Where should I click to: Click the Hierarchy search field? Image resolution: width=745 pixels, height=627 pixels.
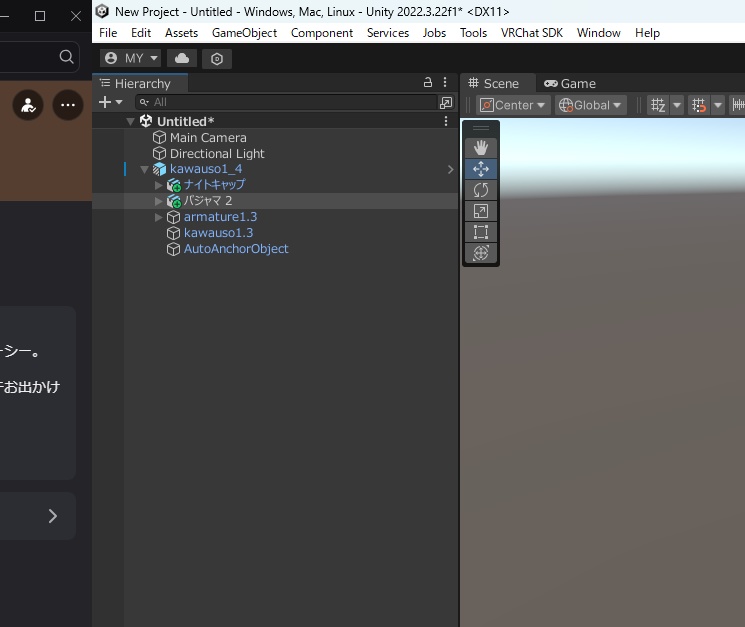pyautogui.click(x=287, y=102)
